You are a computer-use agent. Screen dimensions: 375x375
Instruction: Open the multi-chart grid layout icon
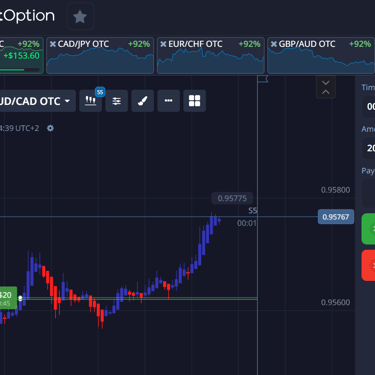click(194, 101)
